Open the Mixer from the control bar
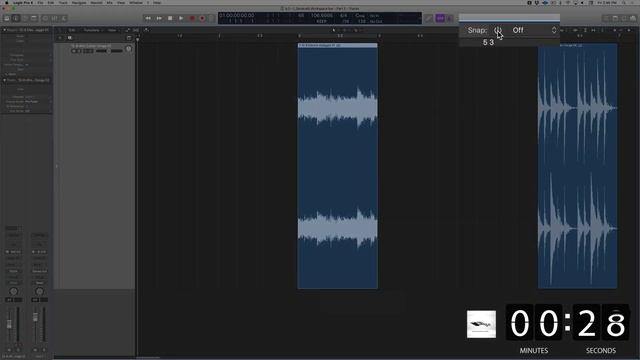640x360 pixels. click(55, 18)
